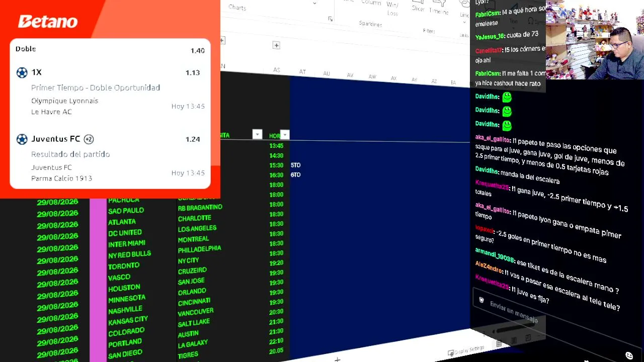644x362 pixels.
Task: Click the 1.40 total odds value
Action: point(197,51)
